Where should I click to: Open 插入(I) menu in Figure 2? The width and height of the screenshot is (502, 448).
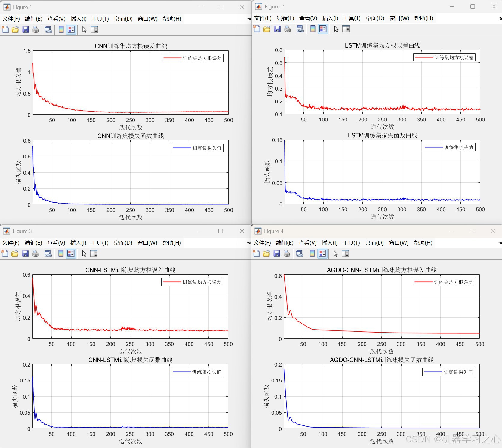point(330,18)
